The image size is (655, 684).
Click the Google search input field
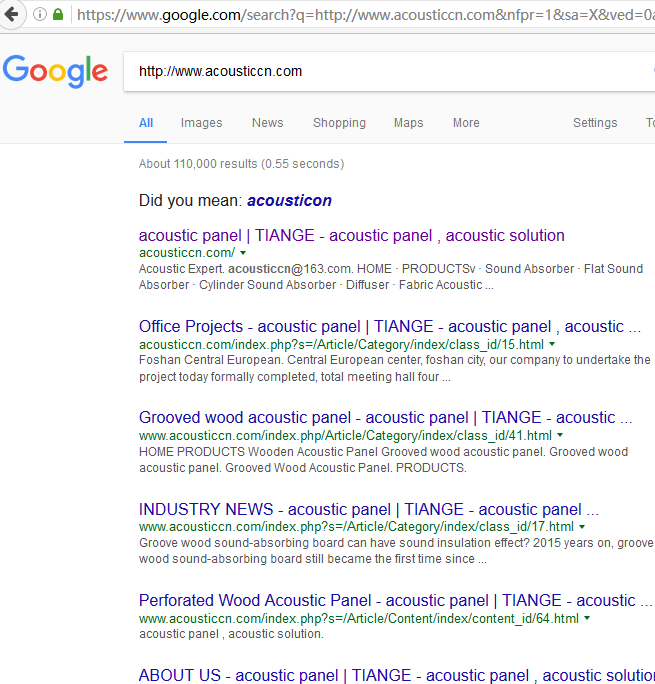(x=389, y=71)
